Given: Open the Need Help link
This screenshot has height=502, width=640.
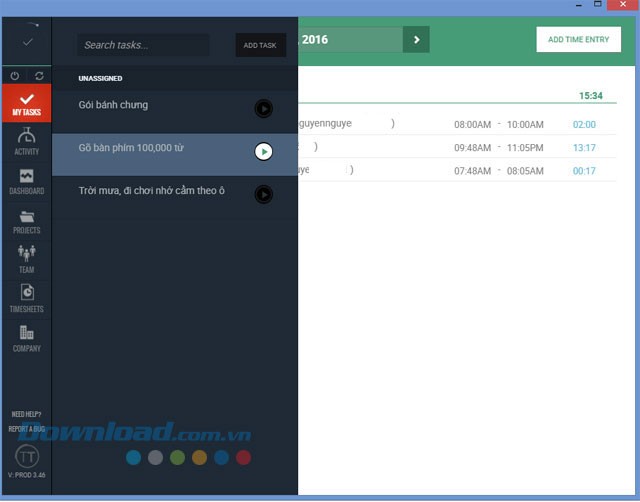Looking at the screenshot, I should click(x=26, y=414).
